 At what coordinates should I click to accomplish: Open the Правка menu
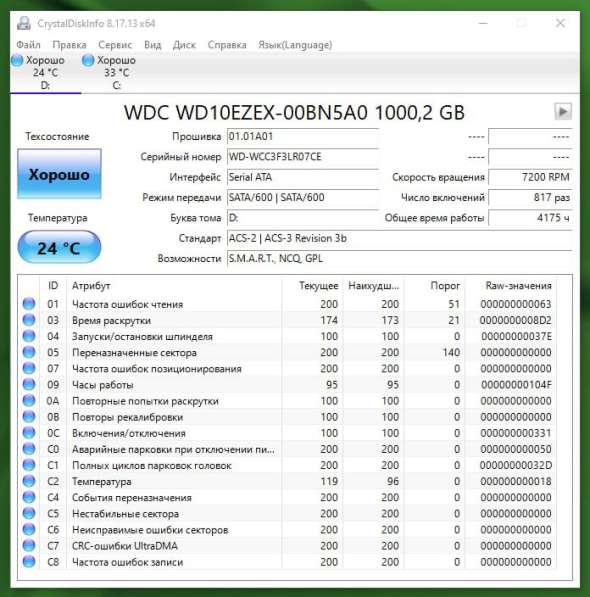click(69, 45)
